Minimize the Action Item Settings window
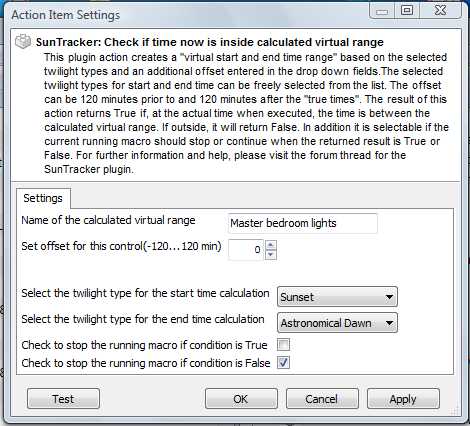 tap(382, 10)
